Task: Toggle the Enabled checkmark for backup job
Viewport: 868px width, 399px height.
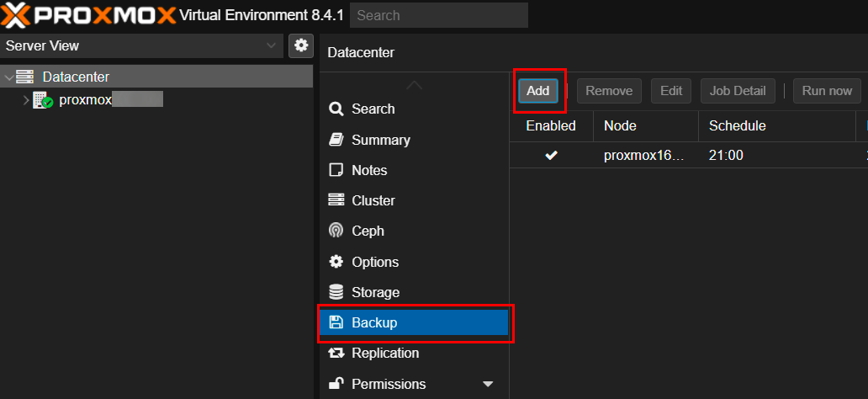Action: point(551,156)
